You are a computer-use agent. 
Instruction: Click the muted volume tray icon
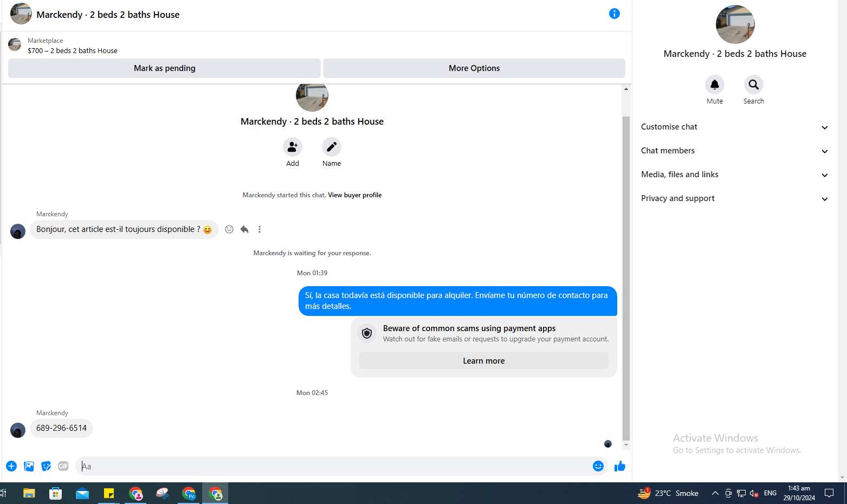754,493
